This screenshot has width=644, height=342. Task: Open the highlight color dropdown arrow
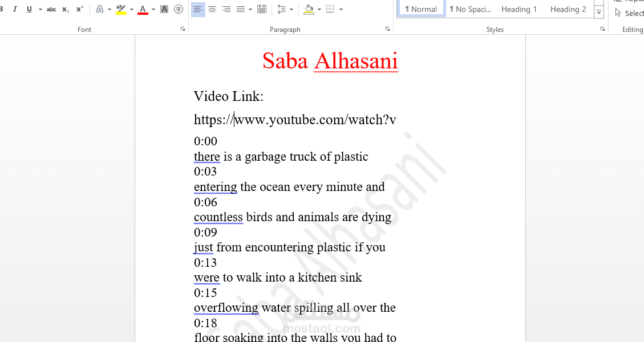[x=131, y=9]
